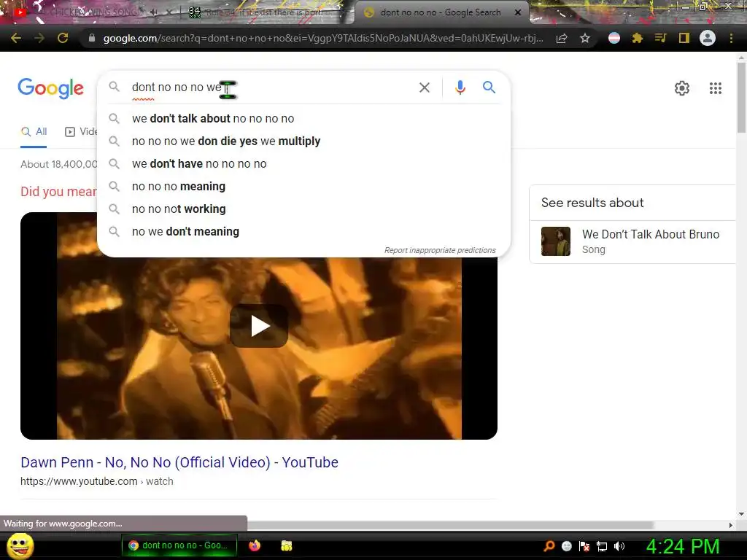The image size is (747, 560).
Task: Mute the Chicken Wing Song tab audio
Action: [x=154, y=13]
